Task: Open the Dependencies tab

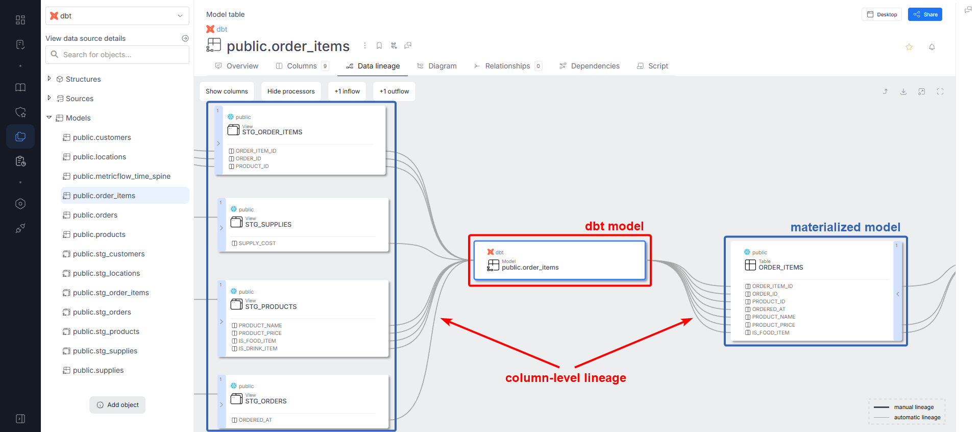Action: pyautogui.click(x=590, y=66)
